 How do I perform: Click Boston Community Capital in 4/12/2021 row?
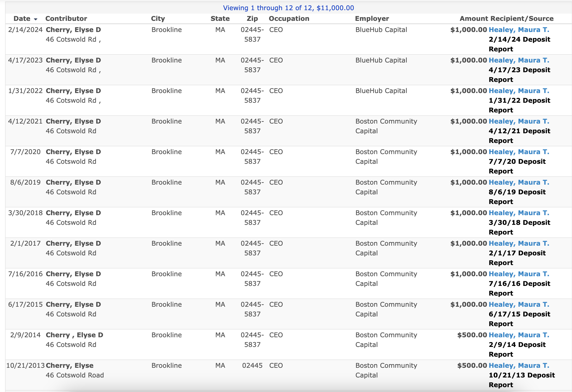point(386,126)
